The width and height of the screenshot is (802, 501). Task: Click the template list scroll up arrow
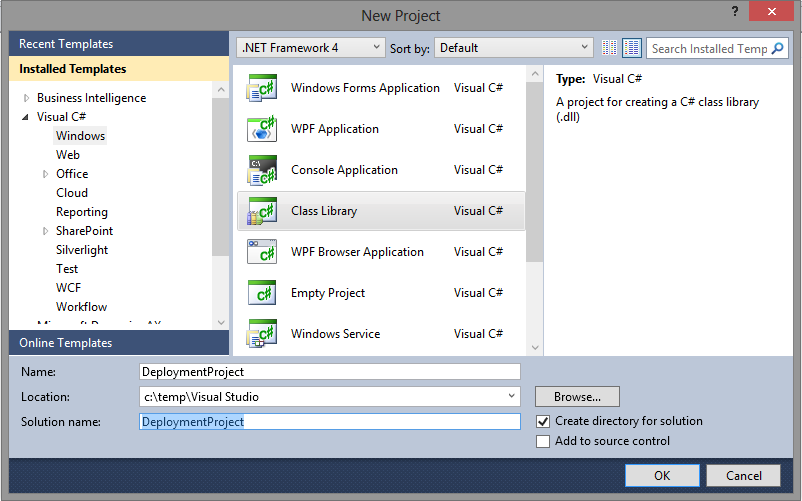pos(535,74)
